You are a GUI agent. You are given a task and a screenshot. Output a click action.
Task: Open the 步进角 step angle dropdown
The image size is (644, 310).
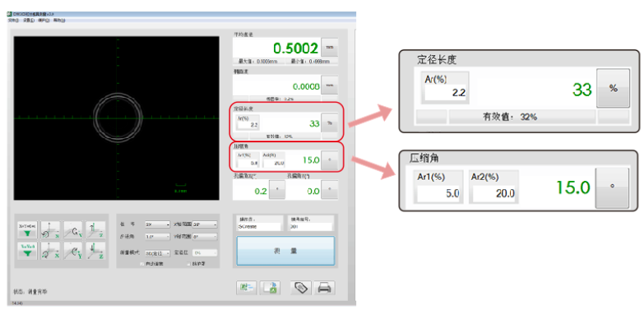(x=157, y=237)
